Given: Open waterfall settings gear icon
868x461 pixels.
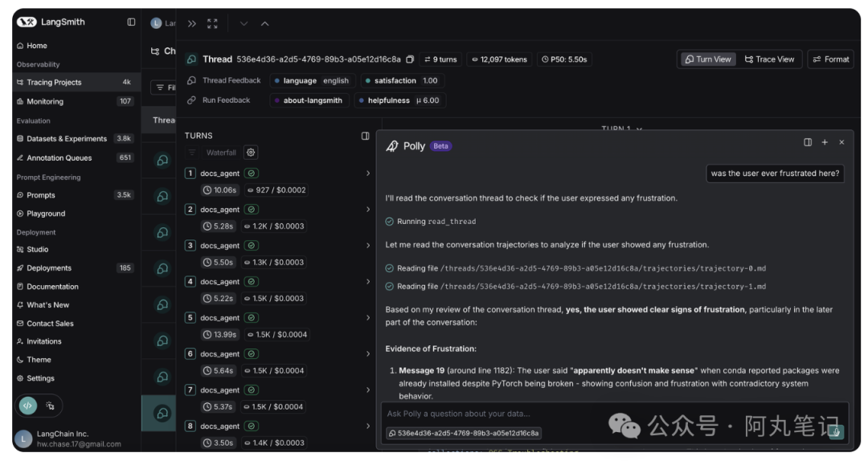Looking at the screenshot, I should [251, 153].
